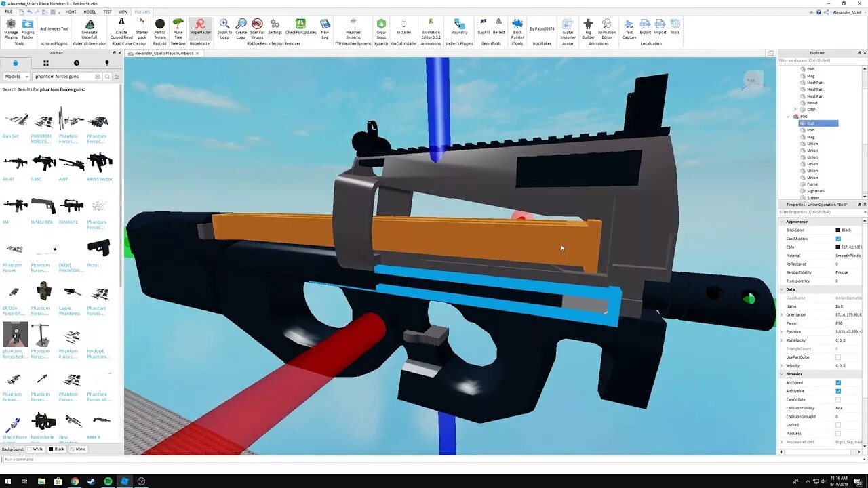
Task: Activate the Grow Grass plugin
Action: (381, 28)
